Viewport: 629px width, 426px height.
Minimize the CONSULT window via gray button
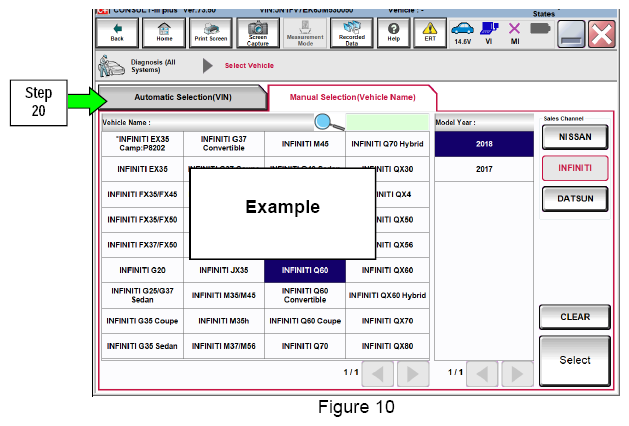coord(571,34)
